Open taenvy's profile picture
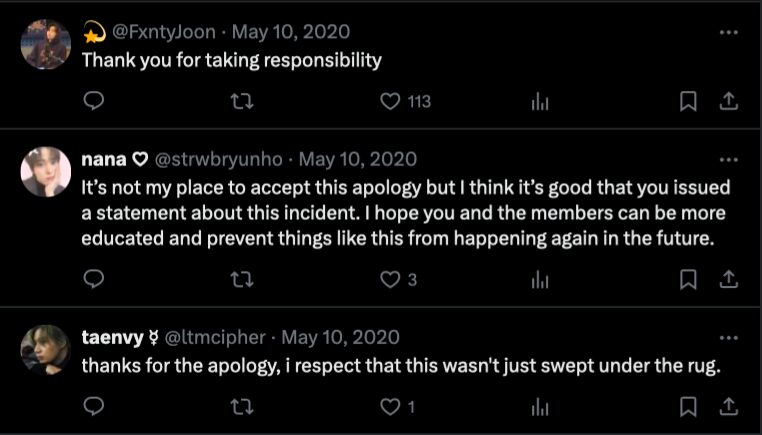The height and width of the screenshot is (435, 762). click(x=46, y=350)
